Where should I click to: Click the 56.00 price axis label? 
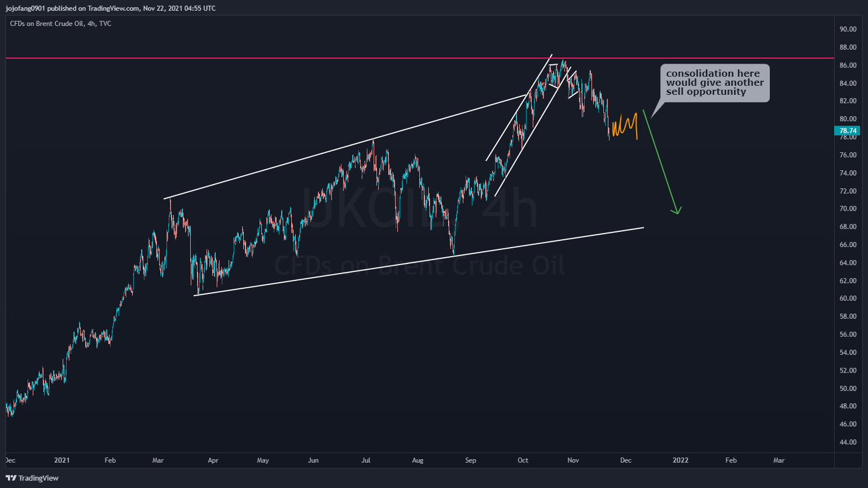point(848,335)
